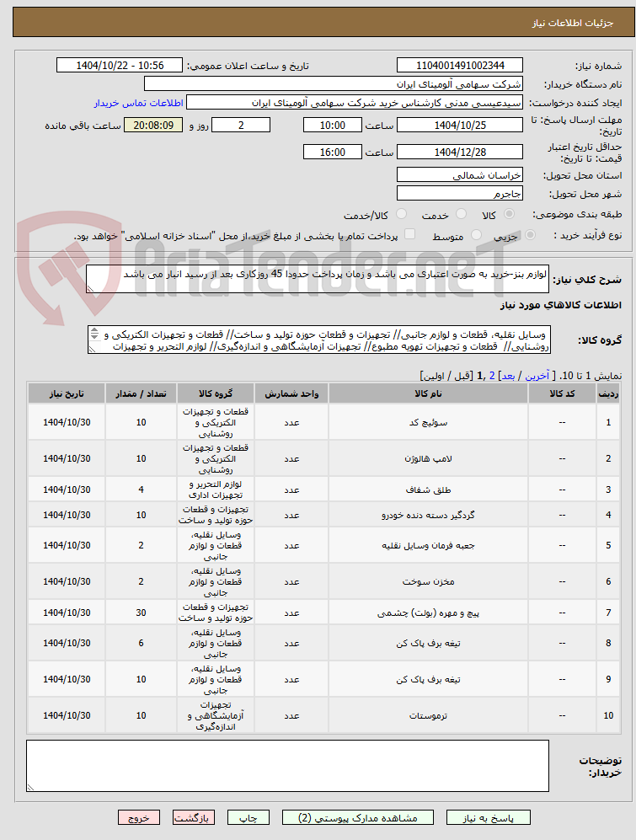Click تیغه برف پاک کن in row 8
This screenshot has width=636, height=840.
coord(428,644)
